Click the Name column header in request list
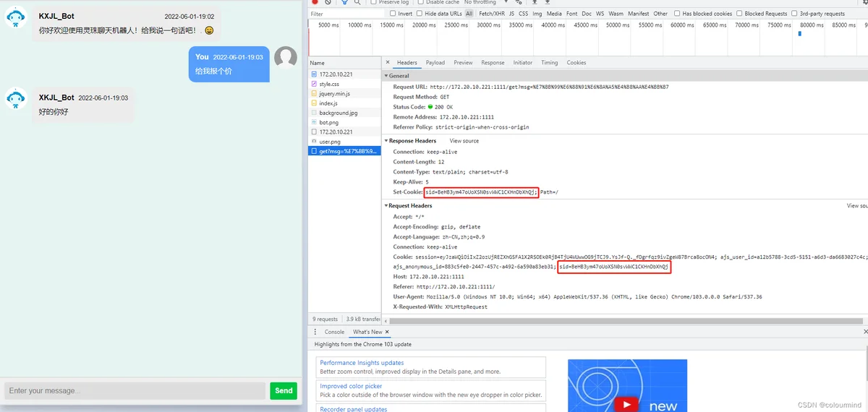This screenshot has width=868, height=412. 344,63
